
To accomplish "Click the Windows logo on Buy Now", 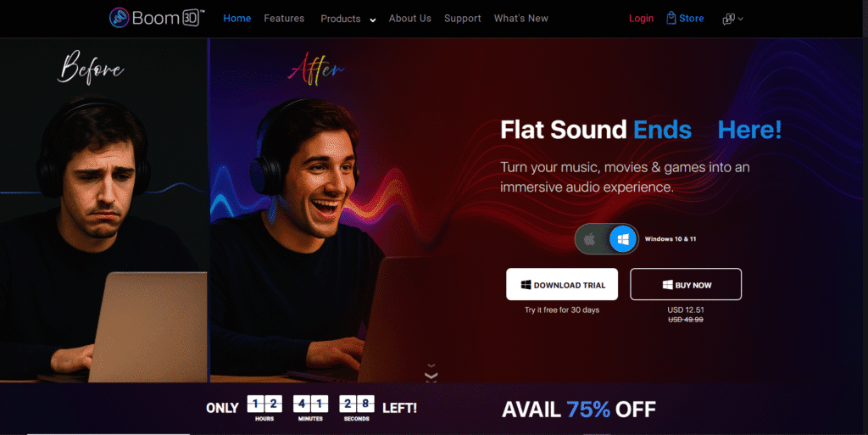I will coord(668,285).
